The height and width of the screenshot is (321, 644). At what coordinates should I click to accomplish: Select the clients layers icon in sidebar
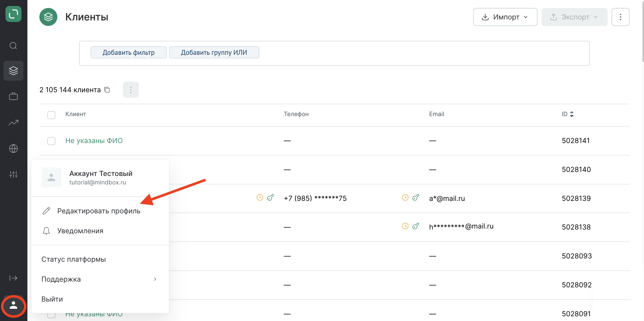13,71
